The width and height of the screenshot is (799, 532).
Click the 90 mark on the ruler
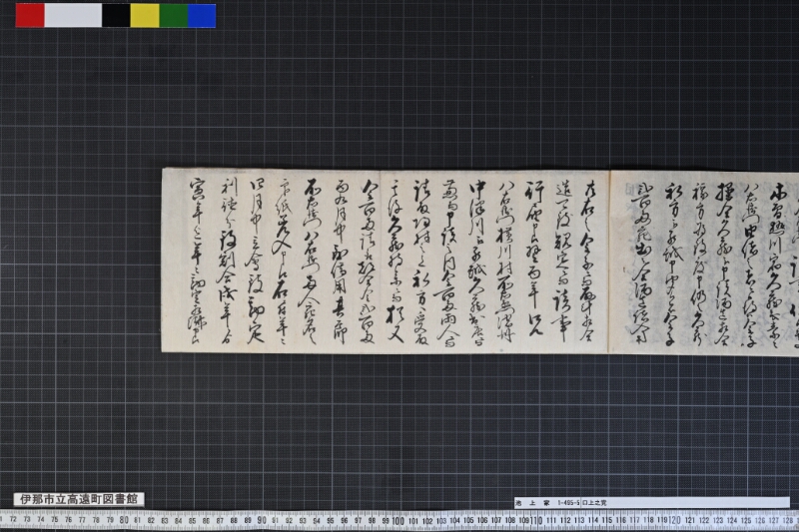(x=262, y=520)
